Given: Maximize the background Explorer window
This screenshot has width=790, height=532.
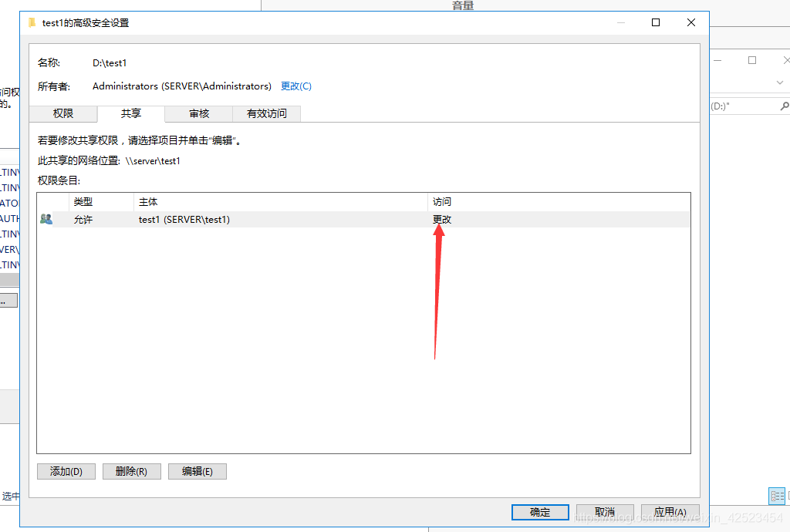Looking at the screenshot, I should click(752, 60).
